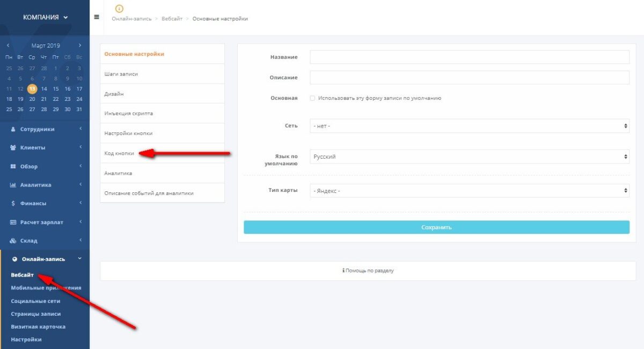The width and height of the screenshot is (644, 349).
Task: Click Онлайн-запись breadcrumb link
Action: (131, 19)
